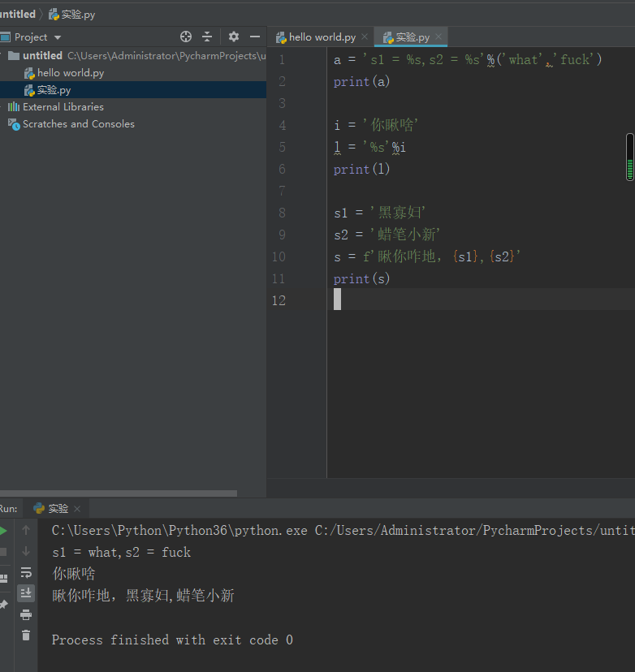Click the up arrow in Run toolbar
Screen dimensions: 635x672
click(x=26, y=530)
